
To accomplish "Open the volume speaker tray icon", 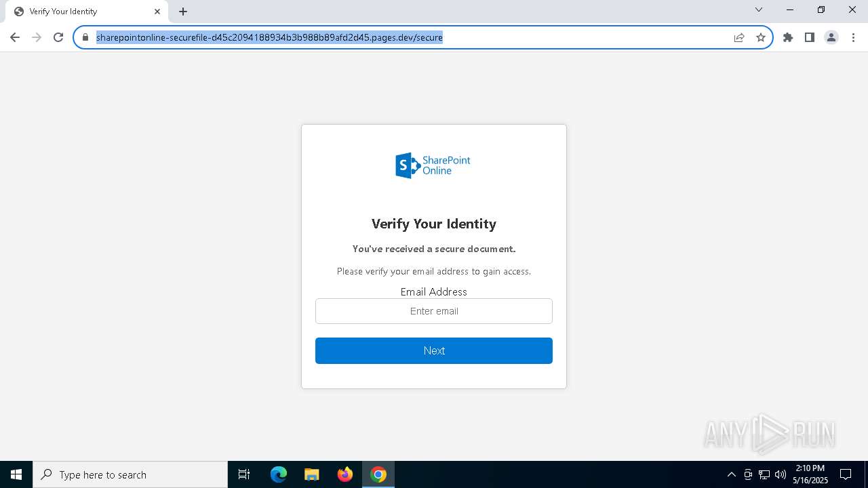I will pyautogui.click(x=781, y=474).
